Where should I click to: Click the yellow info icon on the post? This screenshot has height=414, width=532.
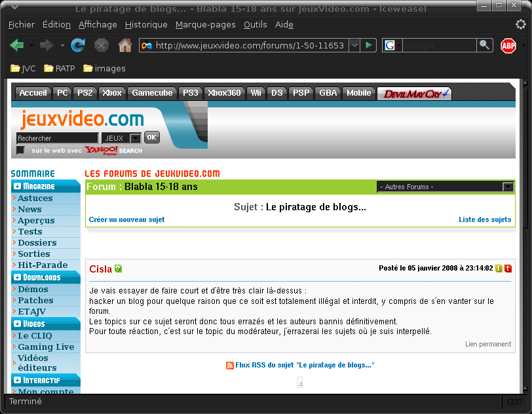tap(499, 269)
